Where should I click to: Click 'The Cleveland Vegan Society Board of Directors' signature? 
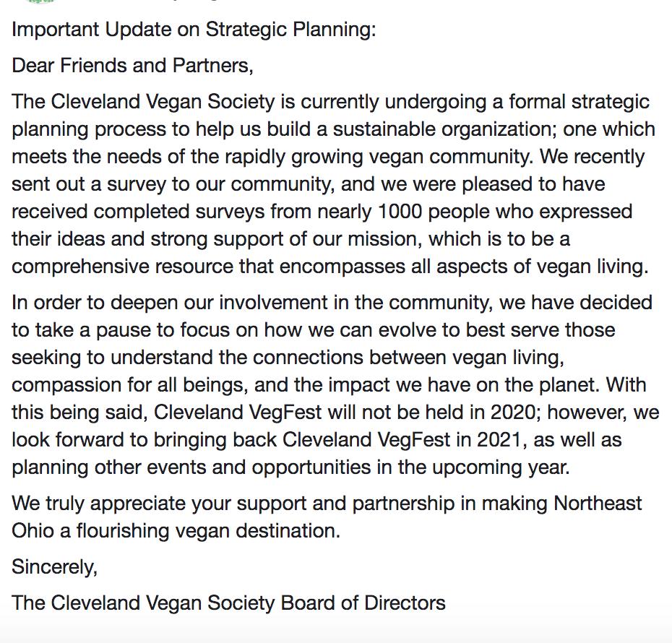pyautogui.click(x=228, y=603)
